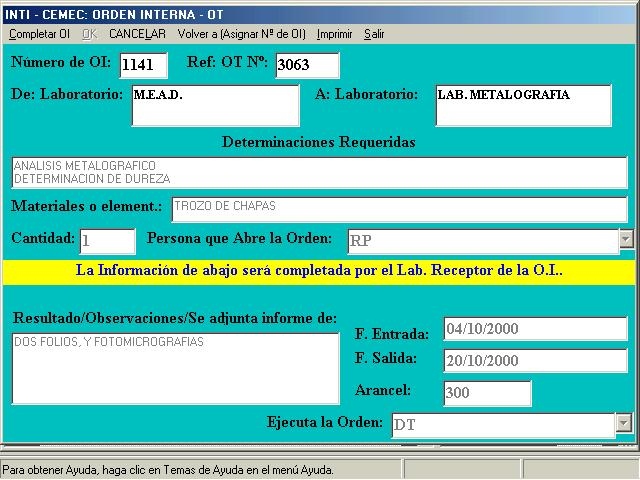Viewport: 640px width, 480px height.
Task: Click Salir in the menu bar
Action: point(374,34)
